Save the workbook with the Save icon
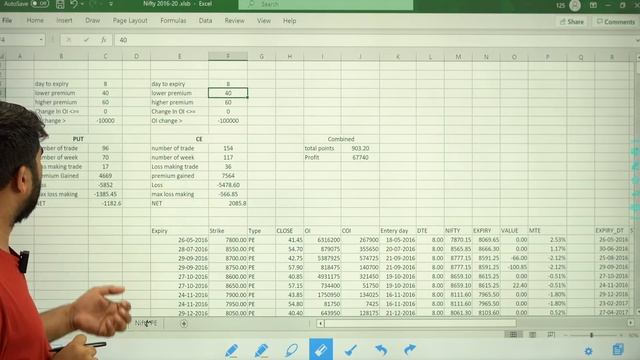Viewport: 640px width, 360px height. point(60,4)
